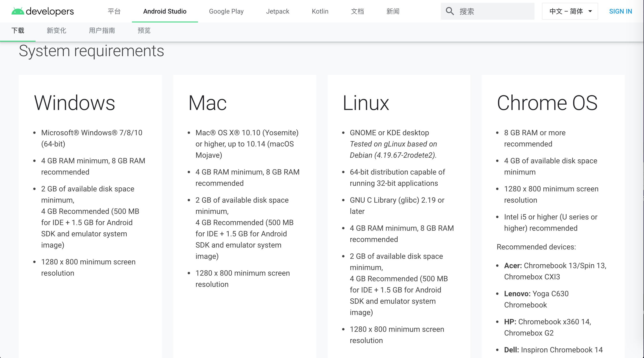Click "GNU C Library (glibc) 2.19 or later"
644x358 pixels.
point(397,206)
